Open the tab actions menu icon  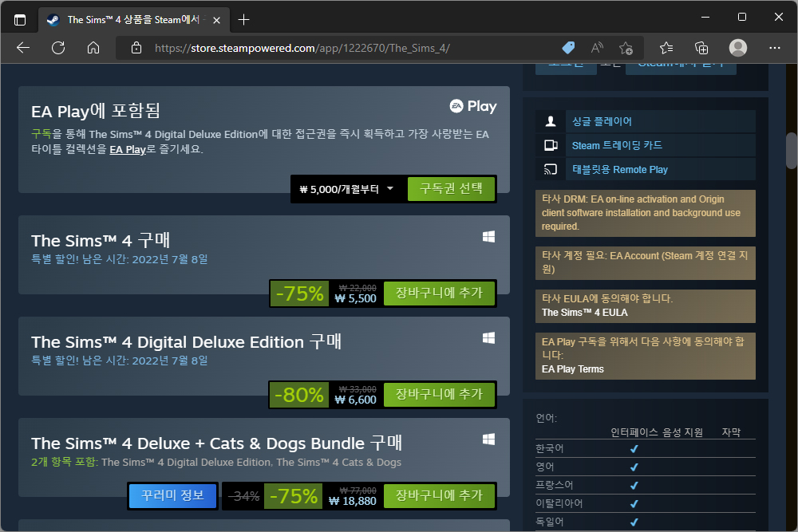pyautogui.click(x=20, y=20)
